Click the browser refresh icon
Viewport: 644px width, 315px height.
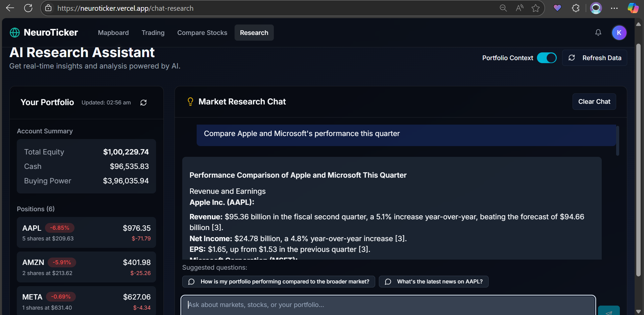[28, 8]
